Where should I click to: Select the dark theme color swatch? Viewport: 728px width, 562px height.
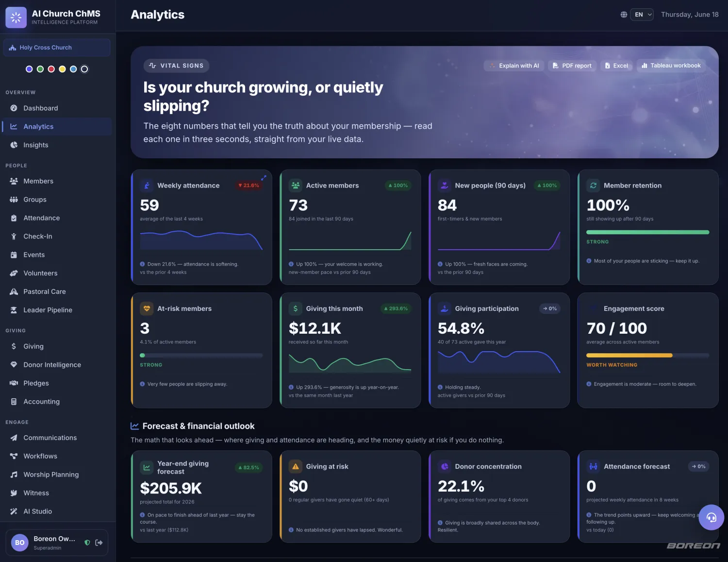click(84, 69)
